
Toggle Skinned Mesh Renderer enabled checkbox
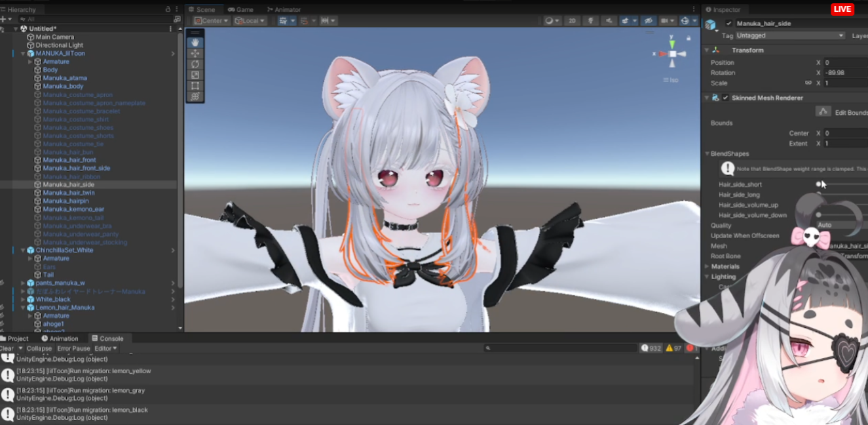[x=725, y=98]
